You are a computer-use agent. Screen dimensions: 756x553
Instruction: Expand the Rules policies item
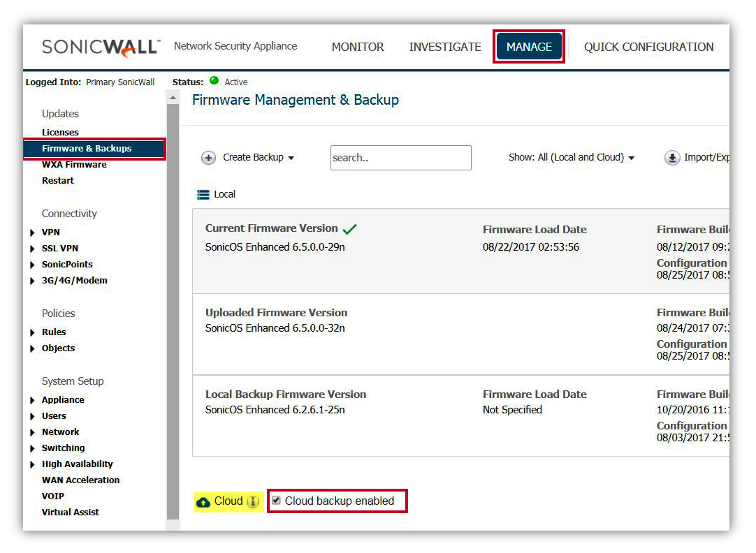[x=33, y=332]
